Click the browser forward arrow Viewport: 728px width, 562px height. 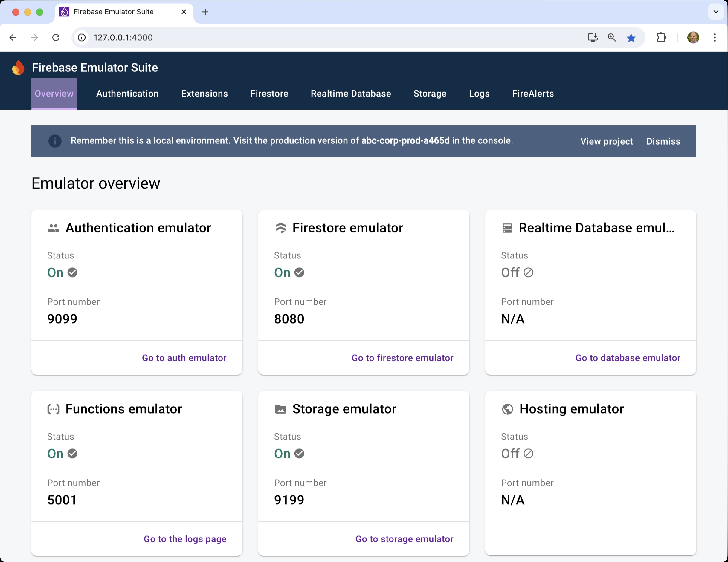(x=34, y=38)
